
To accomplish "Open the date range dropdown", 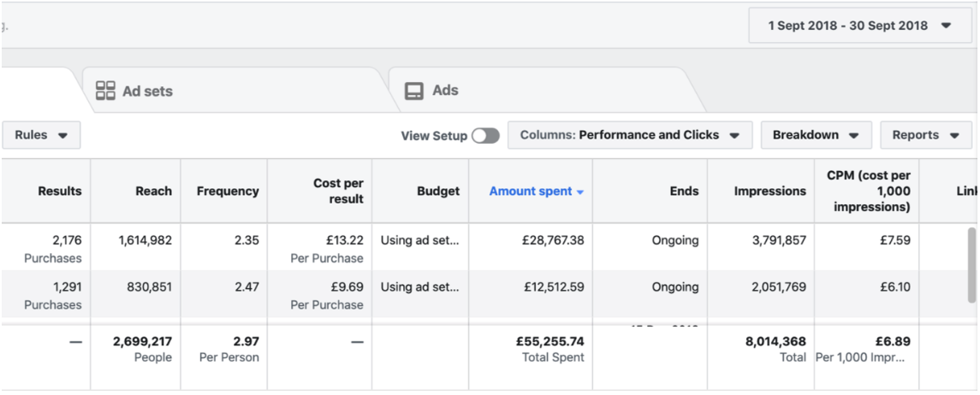I will (858, 26).
